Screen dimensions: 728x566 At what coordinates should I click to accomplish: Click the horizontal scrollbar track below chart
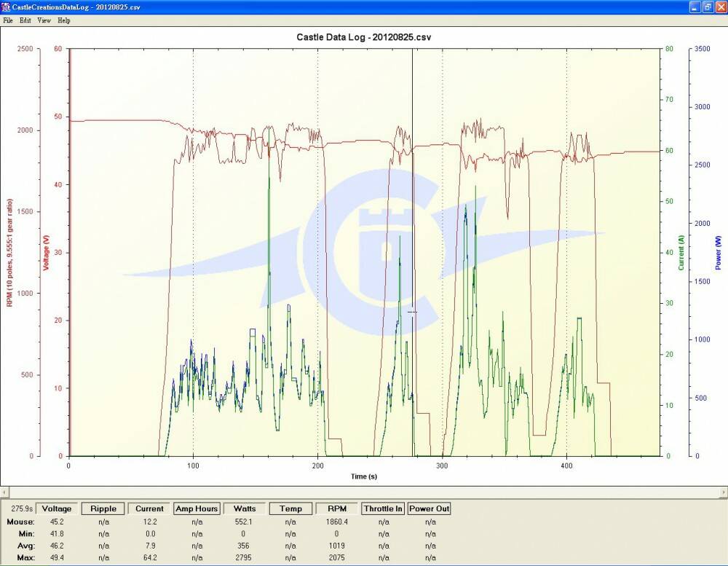pyautogui.click(x=364, y=492)
